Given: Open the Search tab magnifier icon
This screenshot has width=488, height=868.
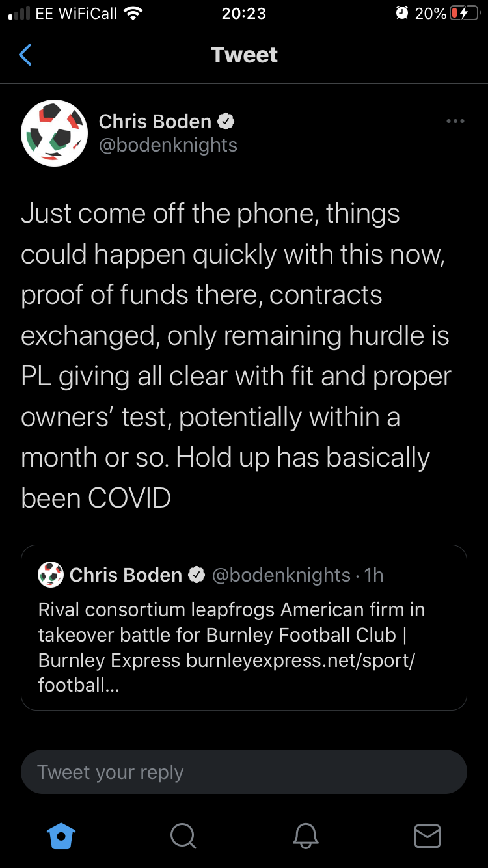Looking at the screenshot, I should tap(183, 835).
